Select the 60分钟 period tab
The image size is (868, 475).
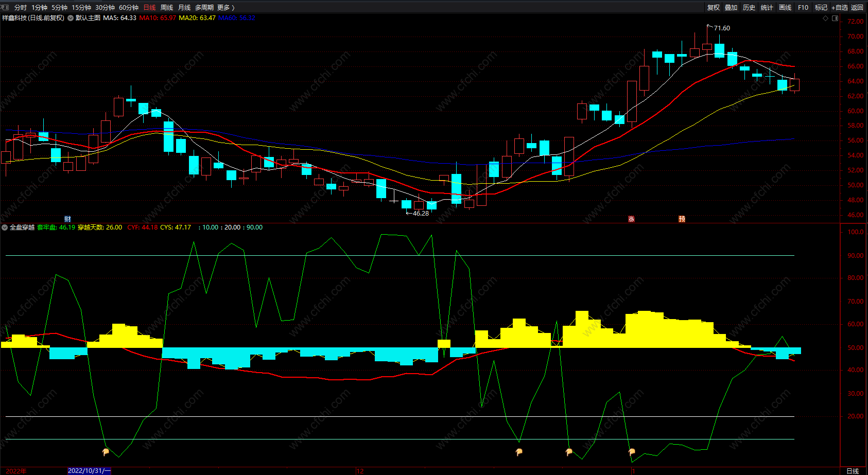point(129,8)
